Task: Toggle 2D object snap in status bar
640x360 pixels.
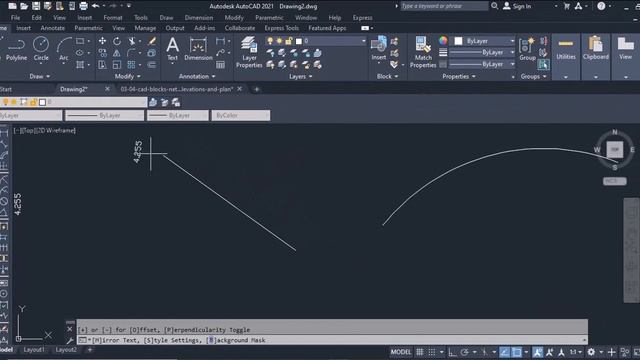Action: (517, 352)
